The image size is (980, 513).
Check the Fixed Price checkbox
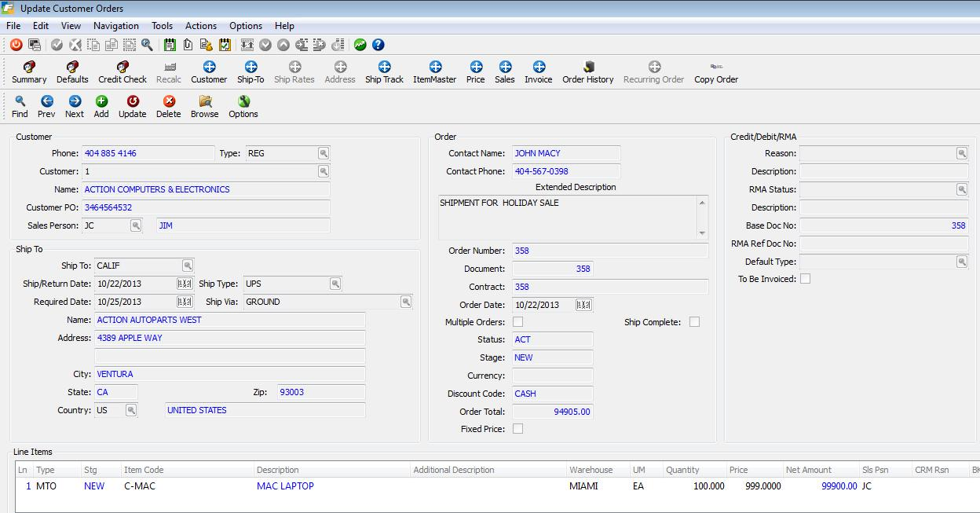[x=517, y=429]
